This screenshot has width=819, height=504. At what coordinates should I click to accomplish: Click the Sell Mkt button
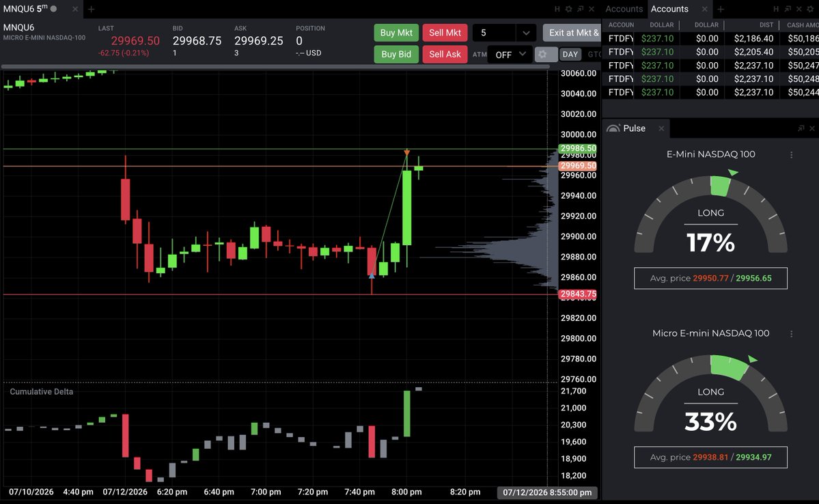pos(445,33)
